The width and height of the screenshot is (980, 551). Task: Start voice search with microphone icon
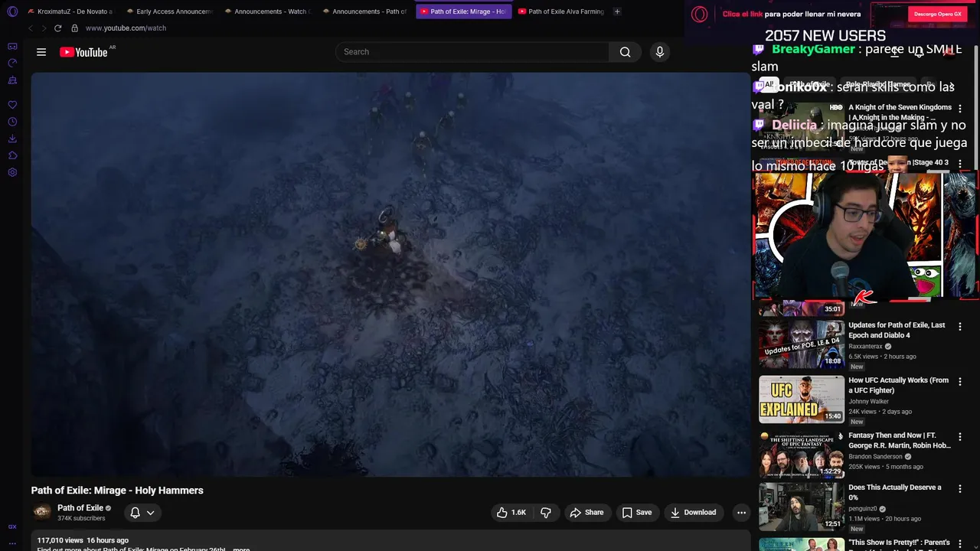tap(660, 52)
